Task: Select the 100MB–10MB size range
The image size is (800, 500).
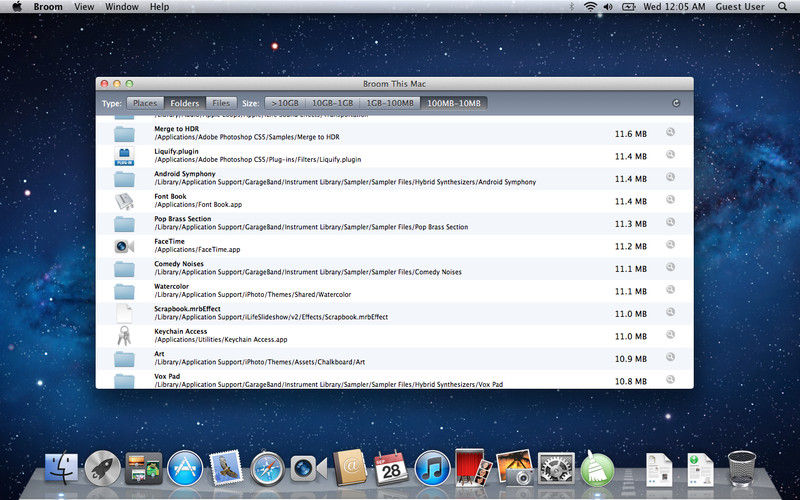Action: click(454, 103)
